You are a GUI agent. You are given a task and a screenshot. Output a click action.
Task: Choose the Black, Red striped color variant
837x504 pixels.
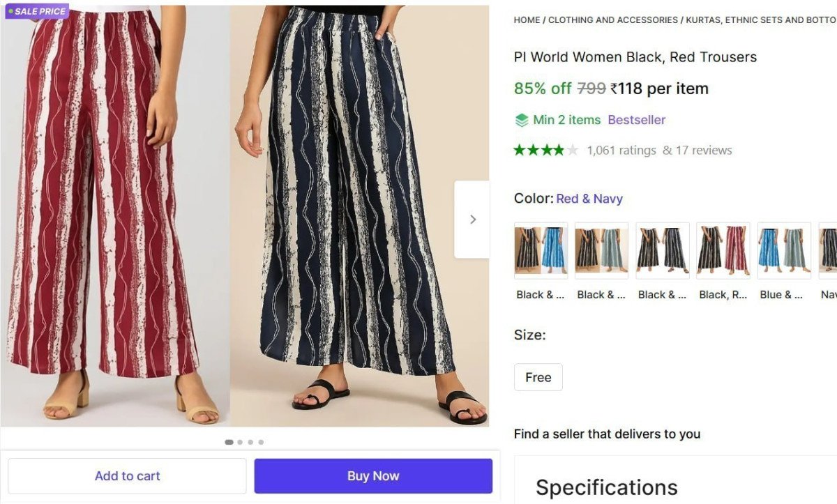tap(723, 250)
